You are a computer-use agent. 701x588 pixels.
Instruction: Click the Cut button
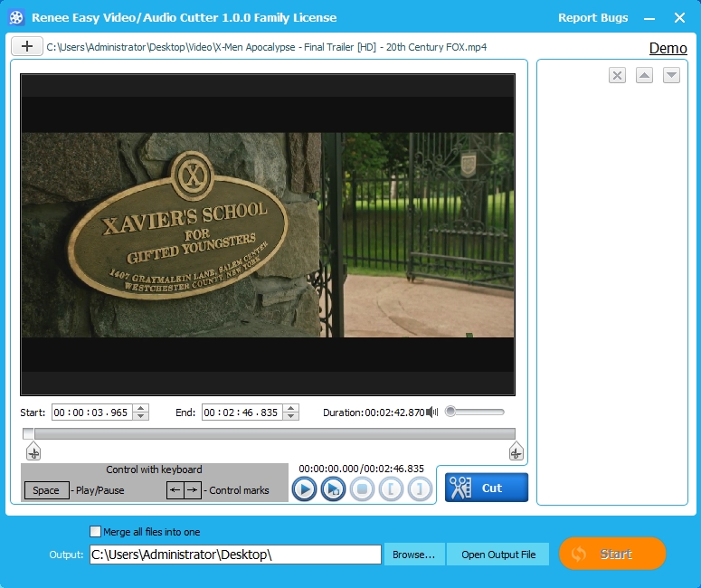[487, 488]
